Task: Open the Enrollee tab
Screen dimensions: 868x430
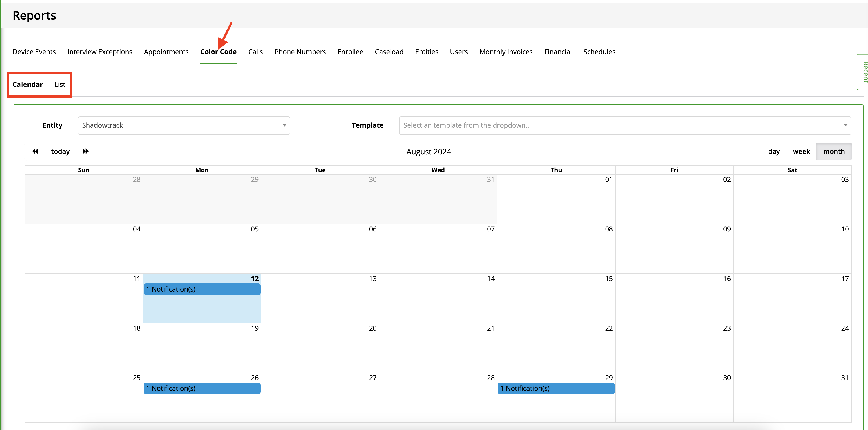Action: [350, 52]
